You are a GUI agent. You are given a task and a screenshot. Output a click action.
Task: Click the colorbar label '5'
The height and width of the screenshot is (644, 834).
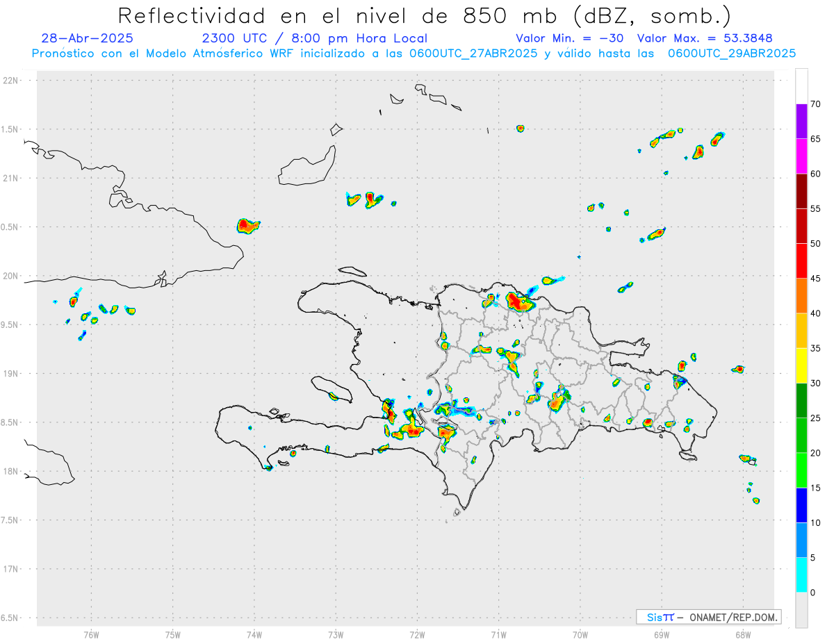click(x=813, y=558)
